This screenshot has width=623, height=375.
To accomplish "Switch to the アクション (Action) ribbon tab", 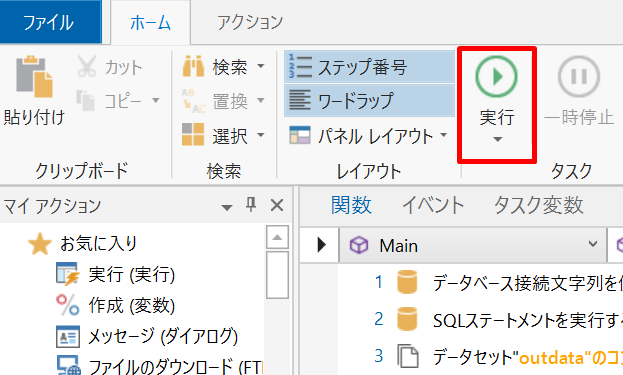I will point(250,22).
